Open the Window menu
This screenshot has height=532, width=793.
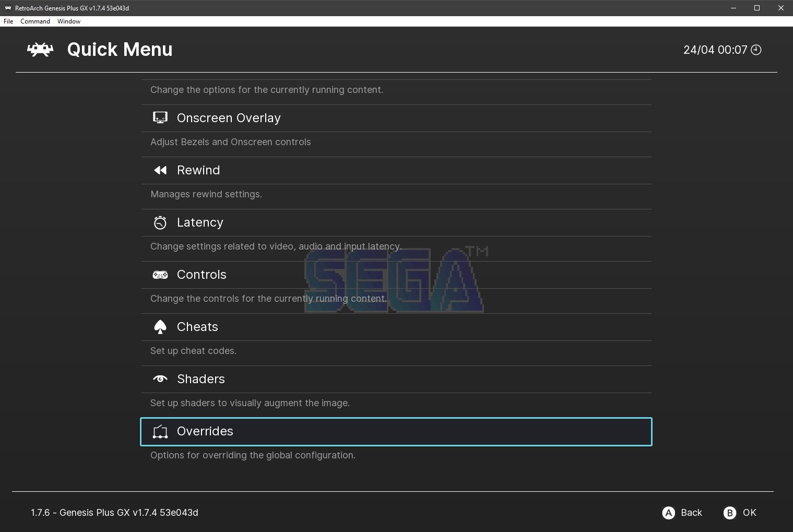click(x=69, y=21)
